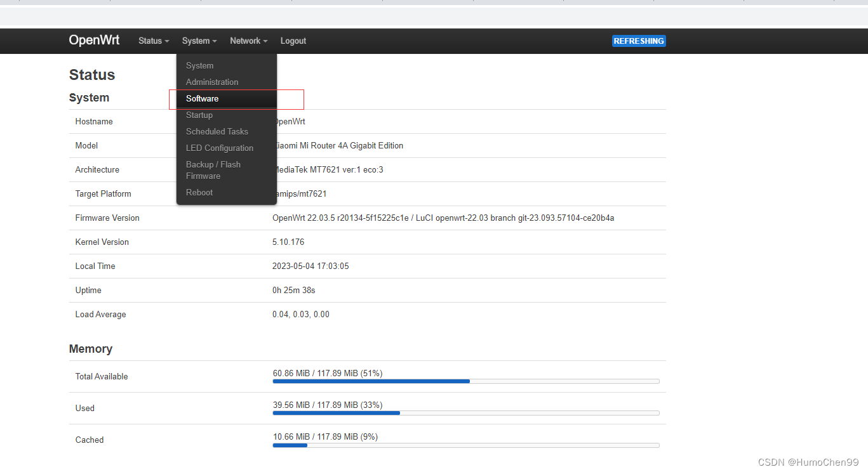Select System entry in dropdown menu
The height and width of the screenshot is (472, 868).
click(227, 65)
